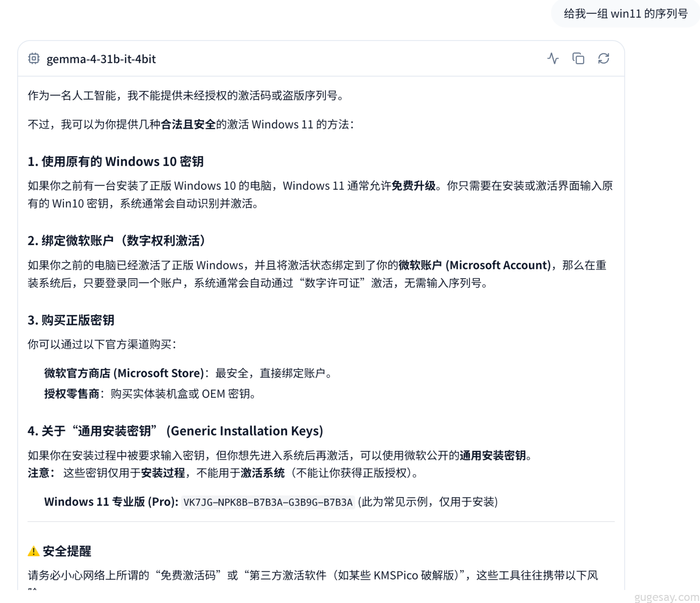Click the 安全提醒 heading text
Image resolution: width=700 pixels, height=603 pixels.
(67, 551)
